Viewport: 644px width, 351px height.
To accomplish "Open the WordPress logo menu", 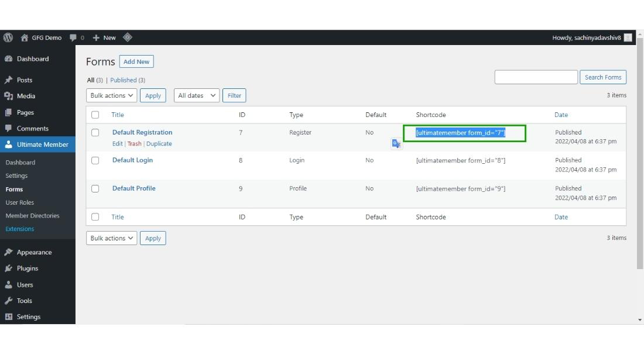I will (x=8, y=37).
